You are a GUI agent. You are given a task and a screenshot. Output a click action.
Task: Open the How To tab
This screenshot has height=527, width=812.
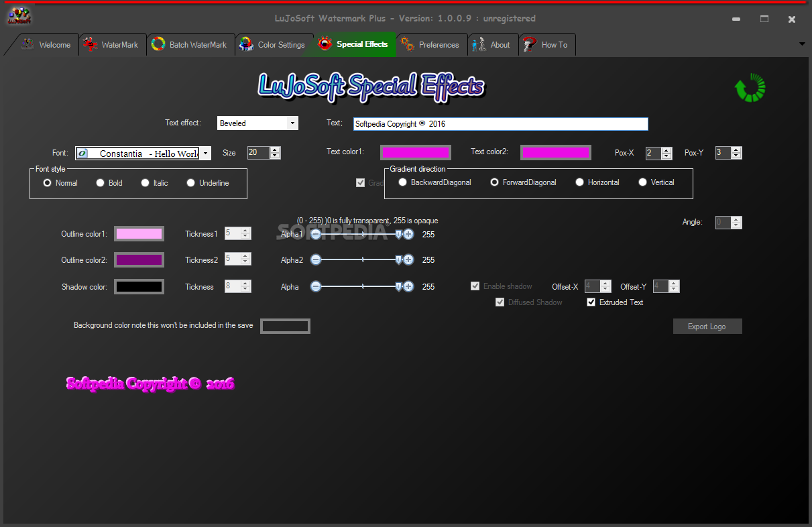(x=546, y=45)
